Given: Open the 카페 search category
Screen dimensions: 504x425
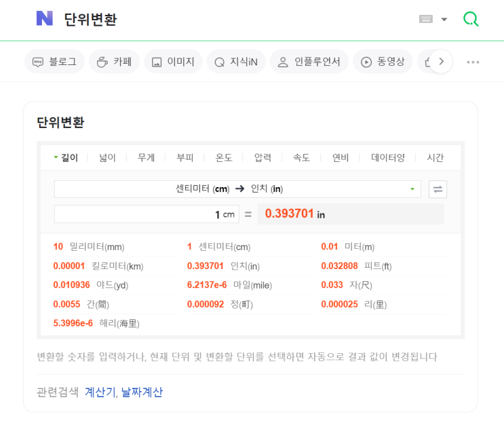Looking at the screenshot, I should click(115, 62).
